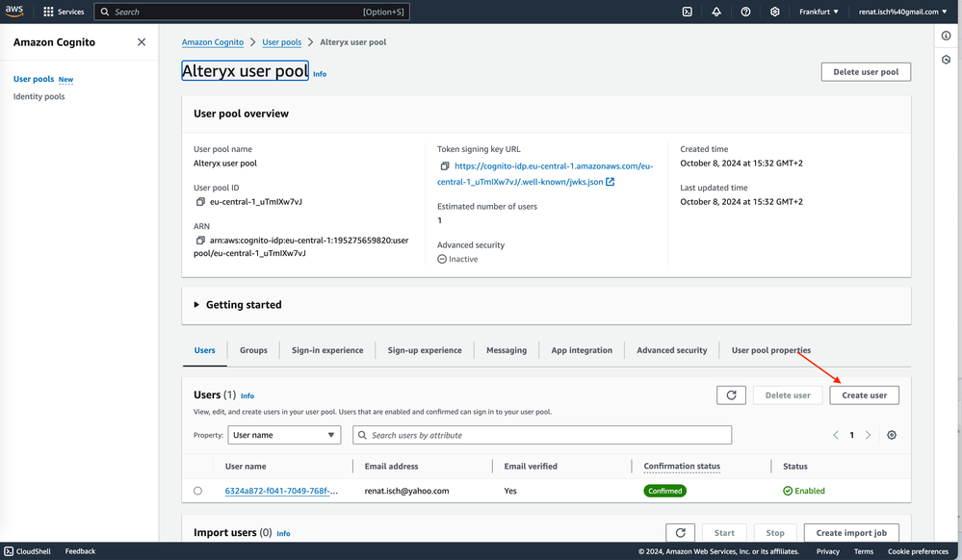Focus the top AWS Search bar
962x560 pixels.
coord(251,12)
